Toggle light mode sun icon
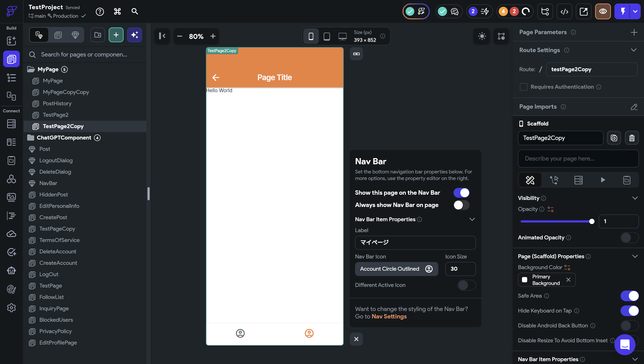 [482, 37]
